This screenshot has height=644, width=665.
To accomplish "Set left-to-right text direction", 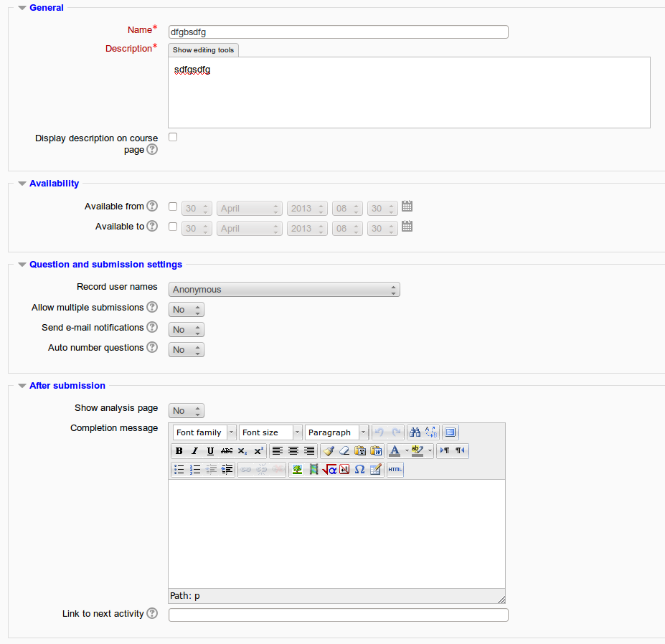I will pos(445,450).
